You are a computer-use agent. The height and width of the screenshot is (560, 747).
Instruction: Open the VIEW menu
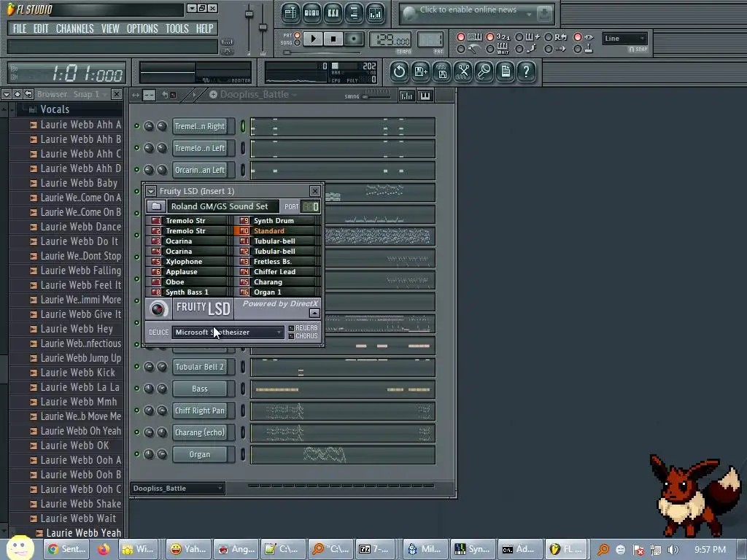coord(110,28)
